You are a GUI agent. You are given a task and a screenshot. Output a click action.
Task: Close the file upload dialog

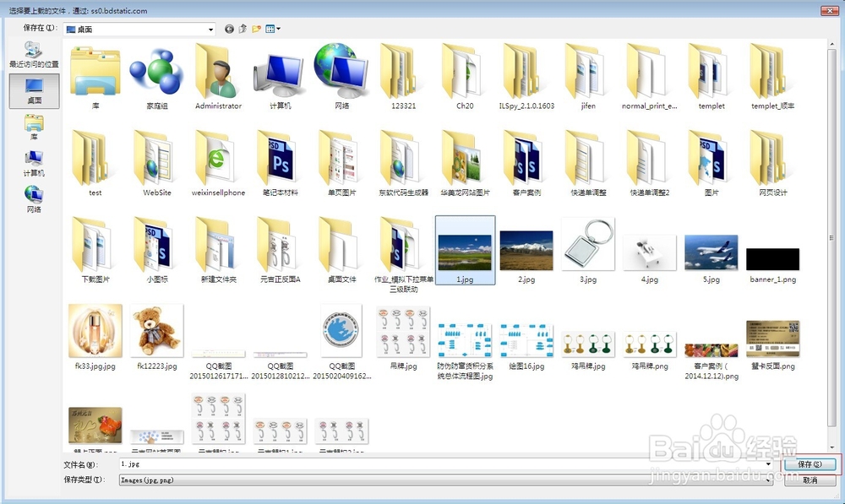click(x=829, y=10)
